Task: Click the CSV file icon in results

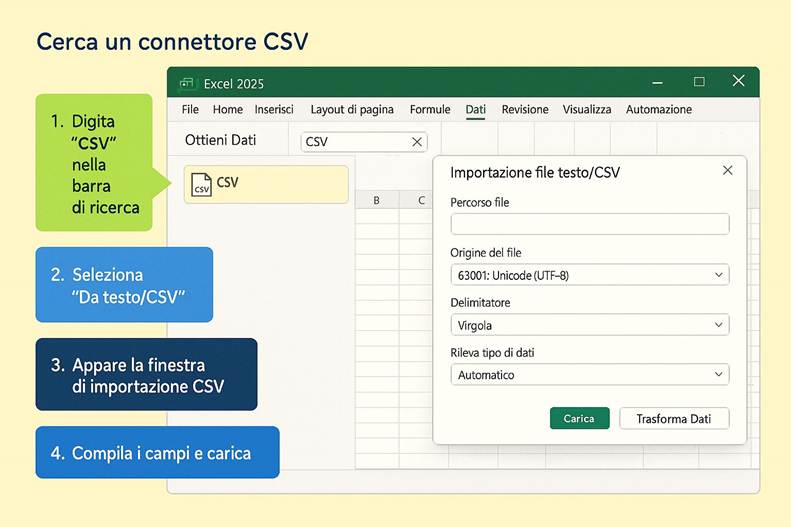Action: (x=201, y=185)
